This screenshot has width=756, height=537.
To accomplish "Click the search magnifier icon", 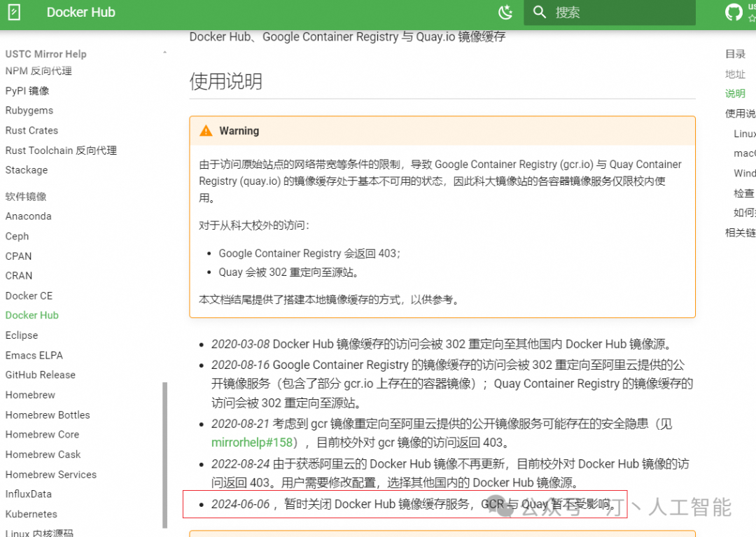I will [x=540, y=12].
